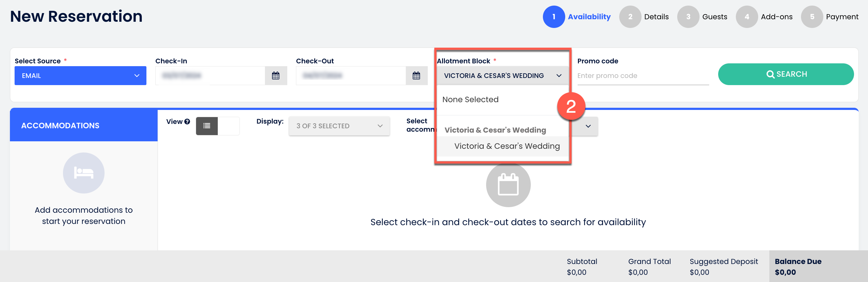Image resolution: width=868 pixels, height=282 pixels.
Task: Select the list view icon
Action: coord(207,126)
